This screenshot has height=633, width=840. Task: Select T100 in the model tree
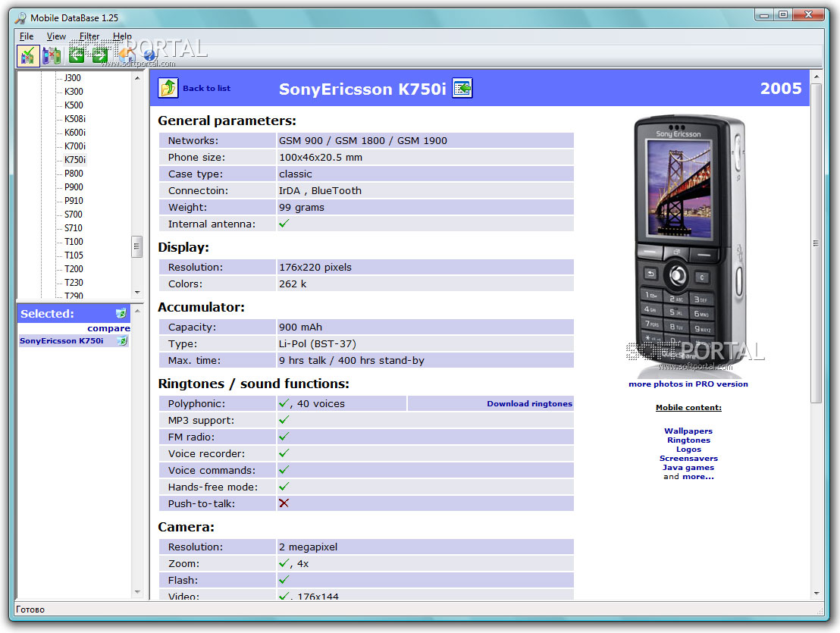74,242
